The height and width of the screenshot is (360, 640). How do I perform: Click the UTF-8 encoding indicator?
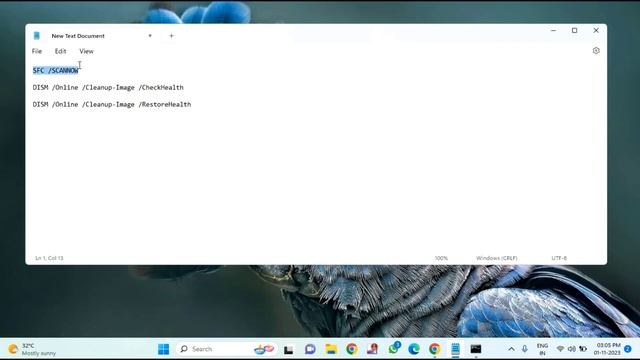(x=559, y=258)
